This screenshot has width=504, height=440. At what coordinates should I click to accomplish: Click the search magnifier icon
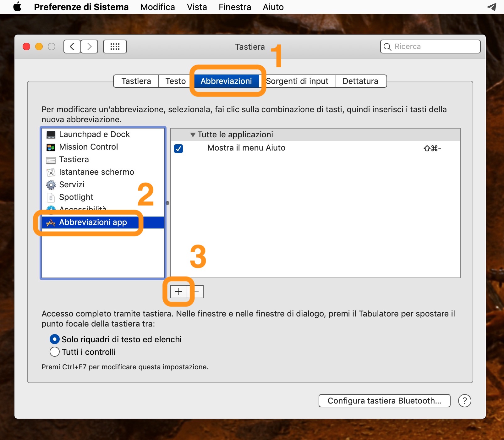pyautogui.click(x=387, y=47)
